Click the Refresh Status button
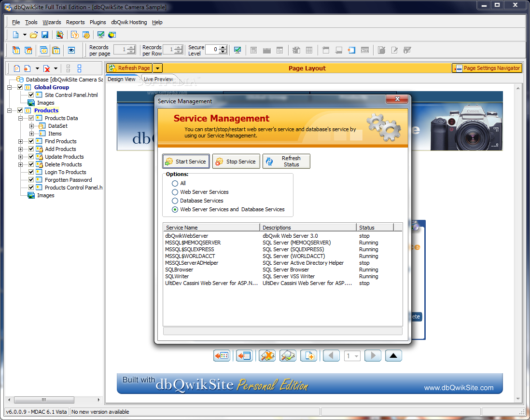This screenshot has width=530, height=420. pos(286,162)
